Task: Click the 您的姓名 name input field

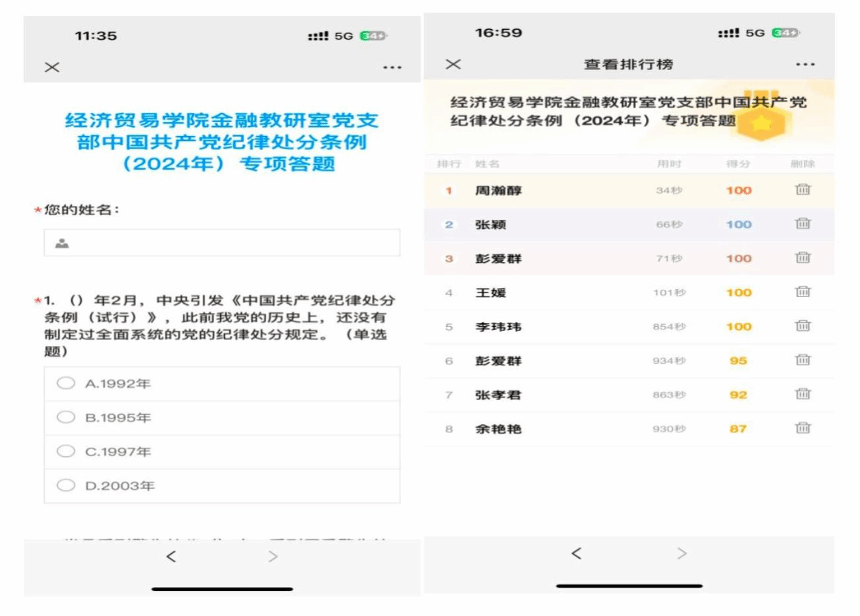Action: click(222, 243)
